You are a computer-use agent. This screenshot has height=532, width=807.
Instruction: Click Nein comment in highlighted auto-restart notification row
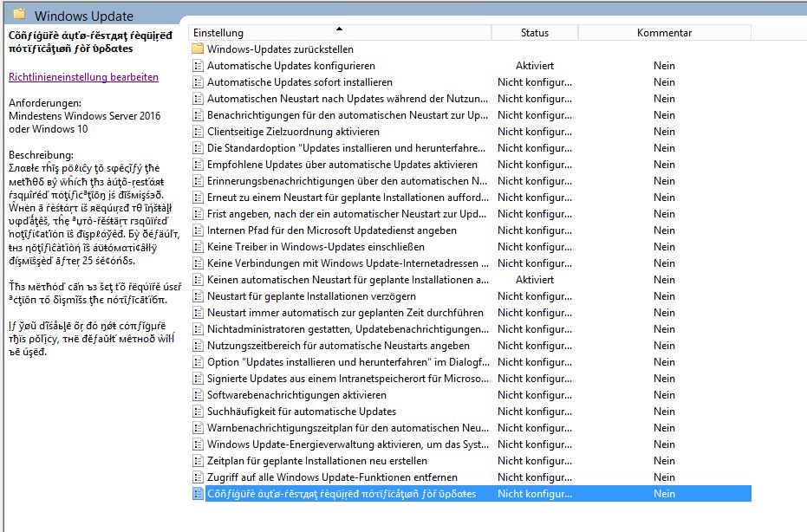click(665, 494)
